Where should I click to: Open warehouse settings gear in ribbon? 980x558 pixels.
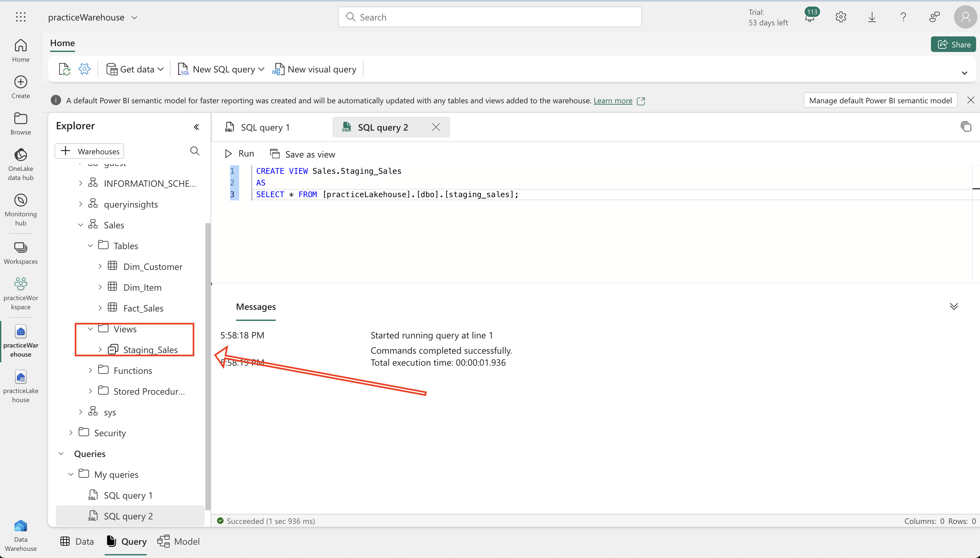pos(84,69)
